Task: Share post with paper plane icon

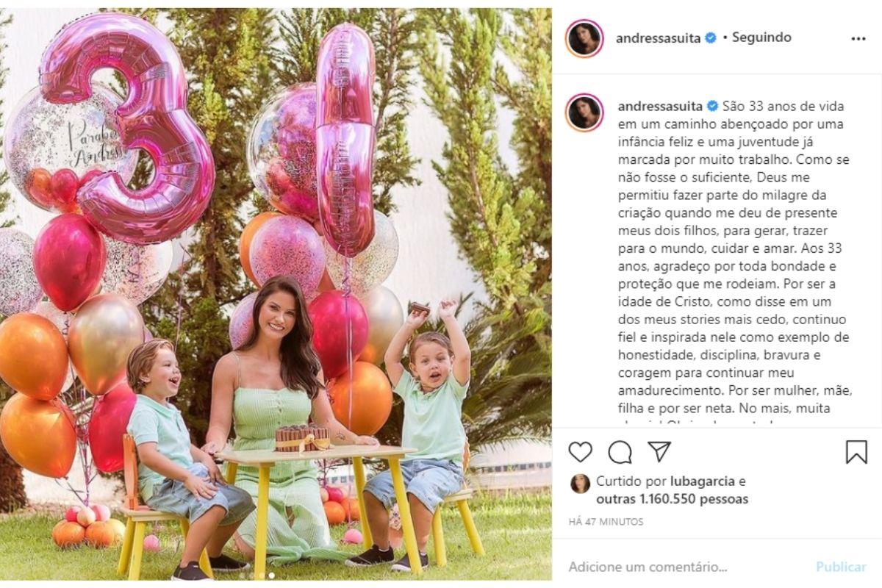Action: point(659,451)
